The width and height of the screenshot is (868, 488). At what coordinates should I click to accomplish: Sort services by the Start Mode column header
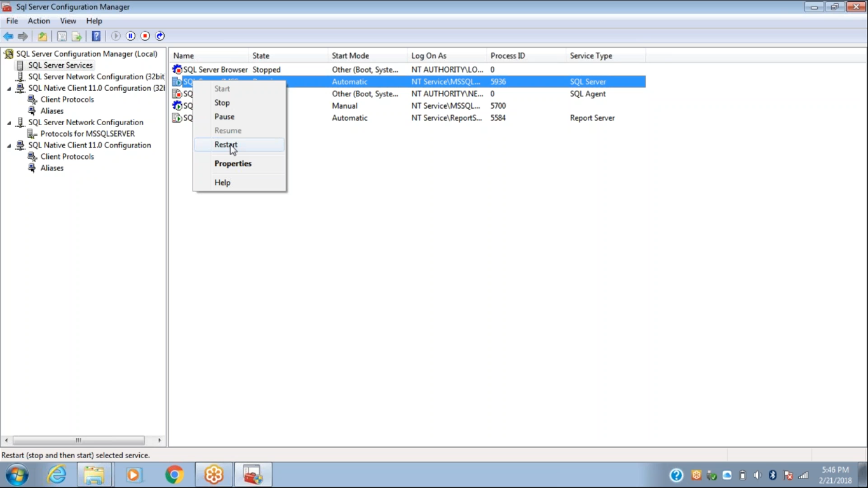tap(350, 56)
